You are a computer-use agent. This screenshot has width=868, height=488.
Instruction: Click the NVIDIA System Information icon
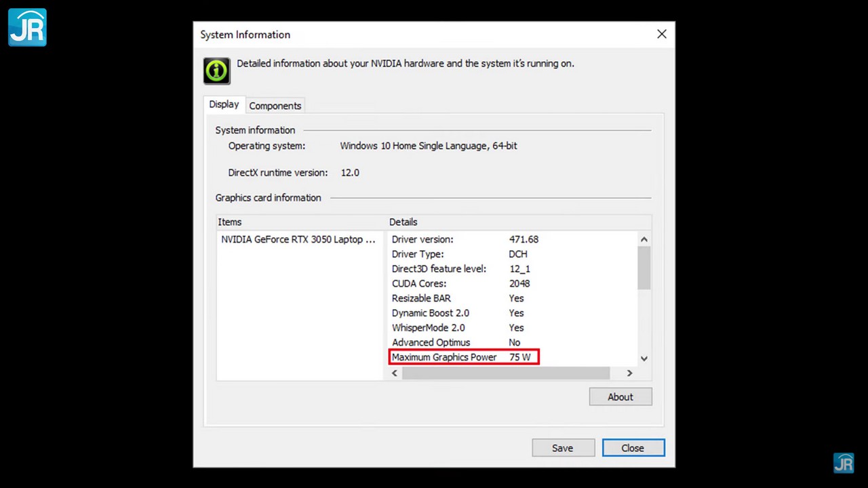217,71
